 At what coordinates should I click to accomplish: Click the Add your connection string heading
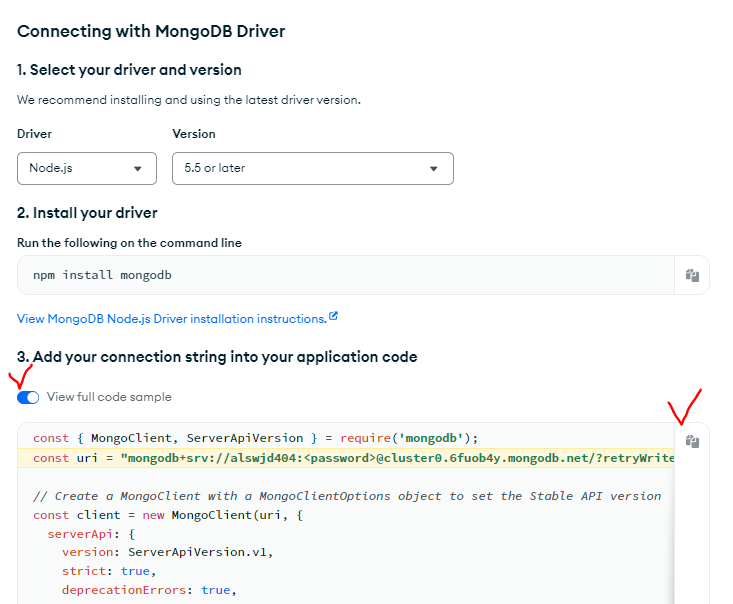(217, 357)
